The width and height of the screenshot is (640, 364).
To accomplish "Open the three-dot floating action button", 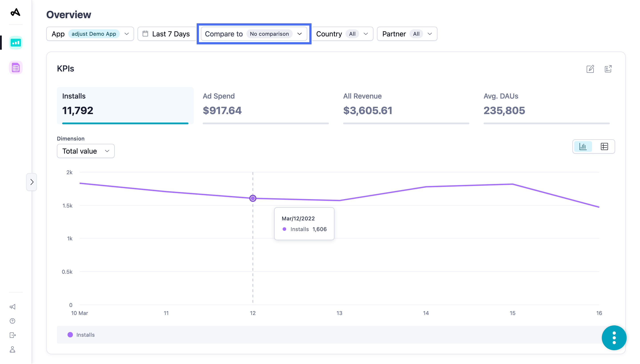I will 614,338.
